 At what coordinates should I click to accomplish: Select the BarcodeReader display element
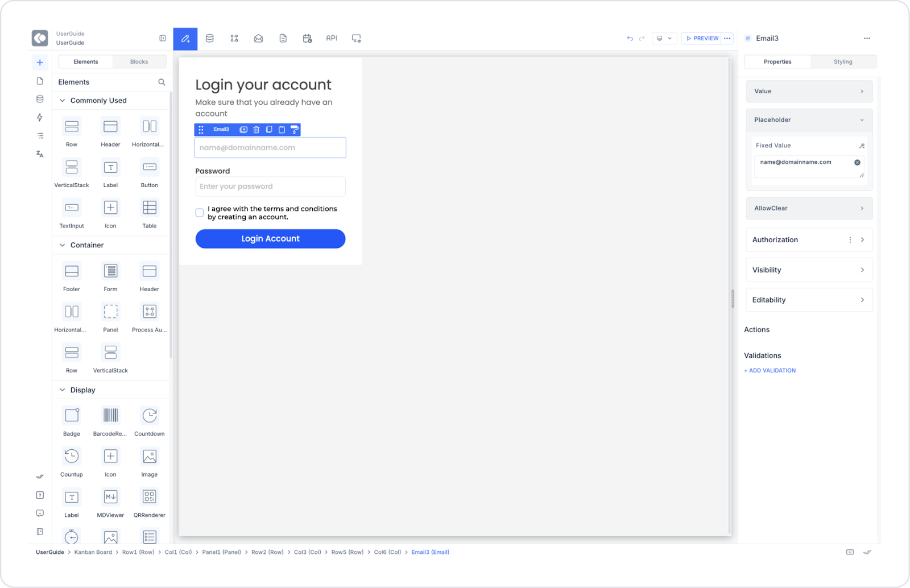click(x=110, y=421)
